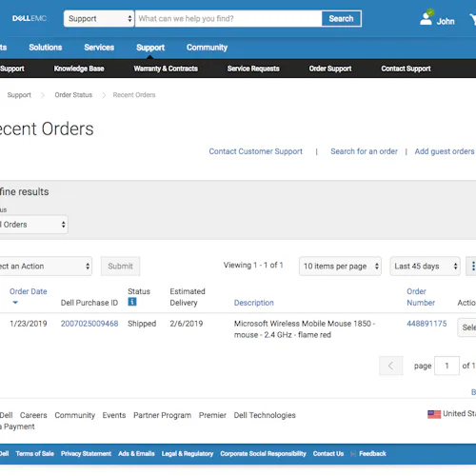Click the page number input field
This screenshot has width=476, height=476.
(x=446, y=366)
